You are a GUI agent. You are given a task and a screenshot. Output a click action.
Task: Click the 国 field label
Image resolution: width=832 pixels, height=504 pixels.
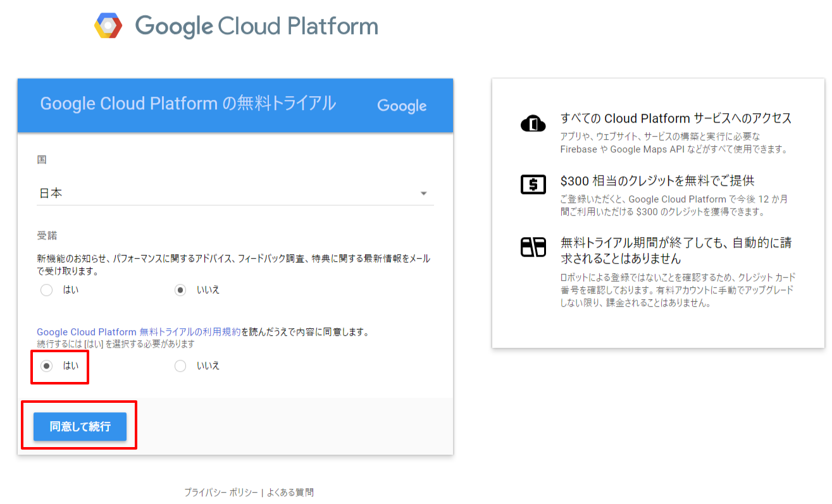click(x=42, y=160)
